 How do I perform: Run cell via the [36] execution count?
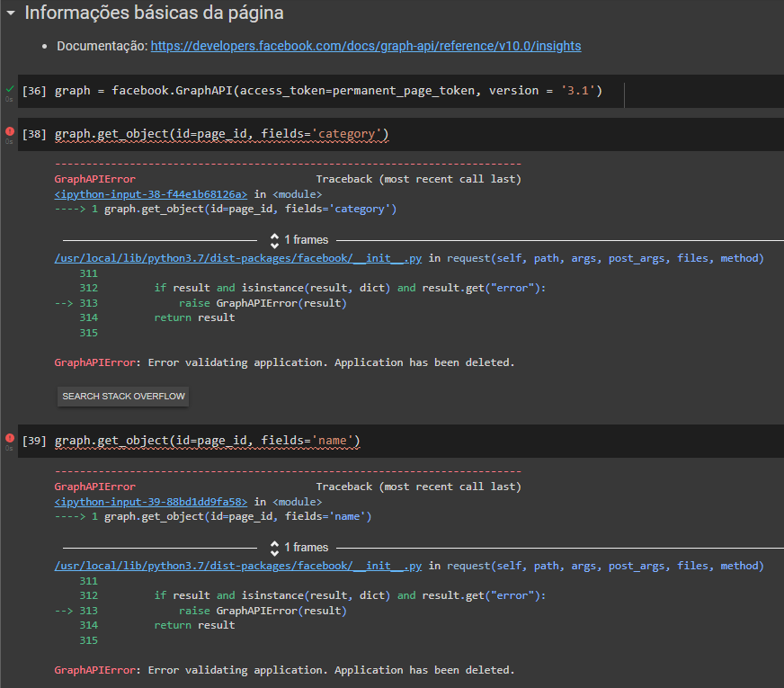[34, 91]
